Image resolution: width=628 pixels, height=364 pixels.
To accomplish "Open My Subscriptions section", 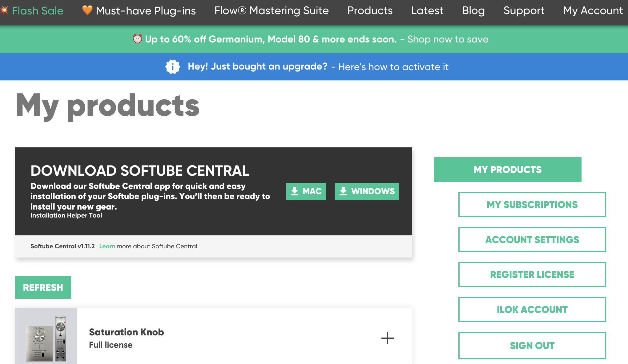I will [x=532, y=205].
